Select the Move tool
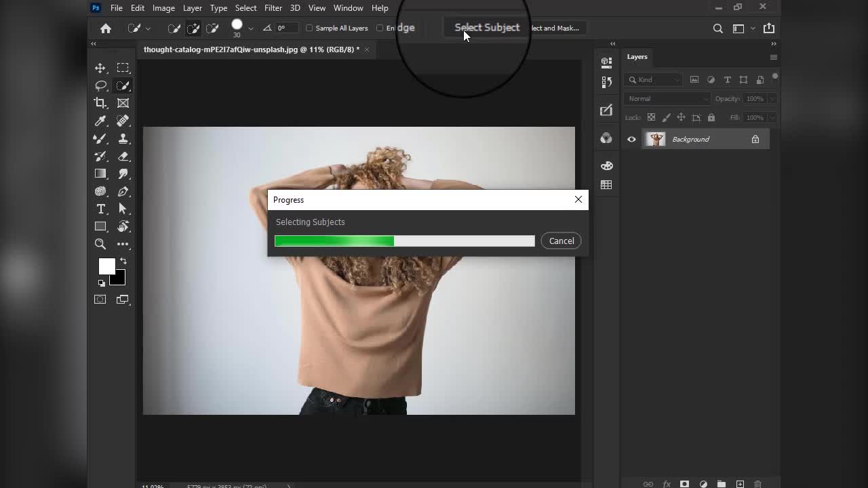 100,68
